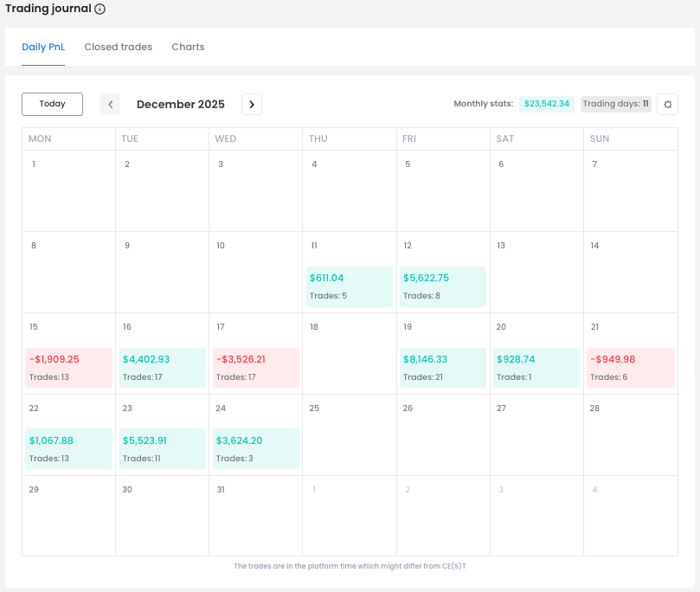Select December 24 entry with 3 trades
The height and width of the screenshot is (592, 700).
[255, 448]
